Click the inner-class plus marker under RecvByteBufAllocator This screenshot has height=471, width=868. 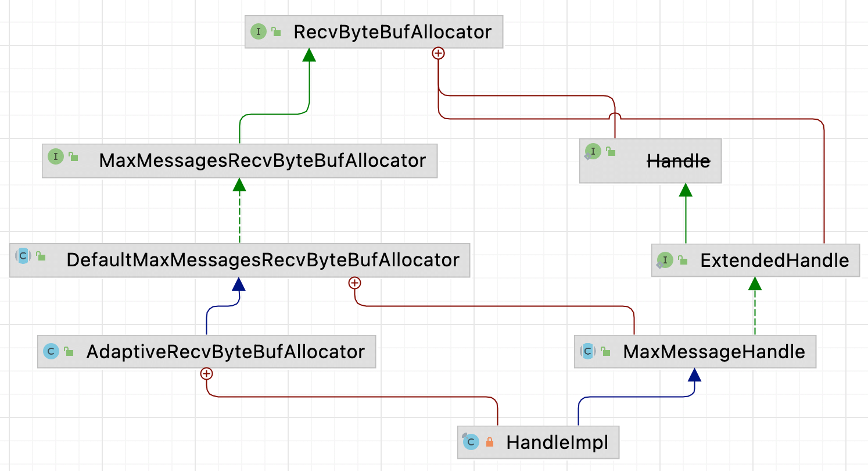(x=439, y=53)
